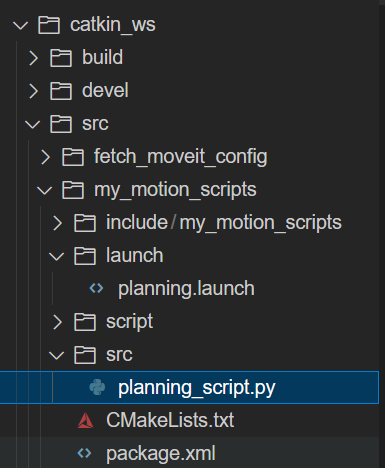Click the red CMake icon for CMakeLists.txt
385x468 pixels.
pos(85,420)
